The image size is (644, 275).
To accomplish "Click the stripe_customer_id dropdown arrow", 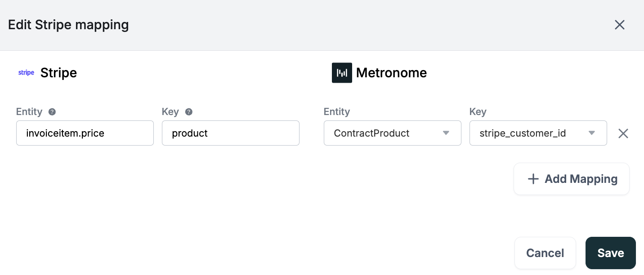I will click(x=592, y=133).
